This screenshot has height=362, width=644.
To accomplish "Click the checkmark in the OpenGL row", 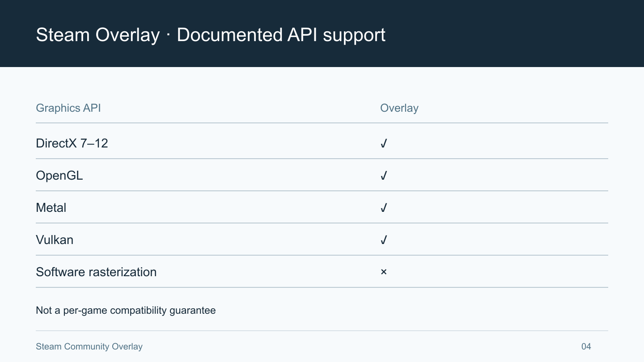I will click(x=384, y=176).
